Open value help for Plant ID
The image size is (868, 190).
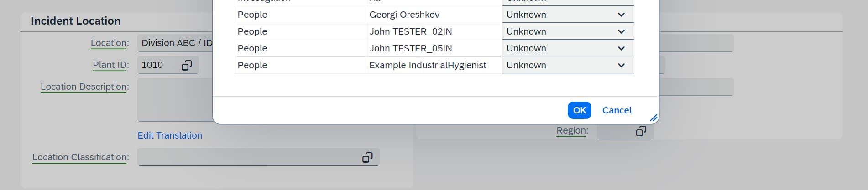coord(186,65)
